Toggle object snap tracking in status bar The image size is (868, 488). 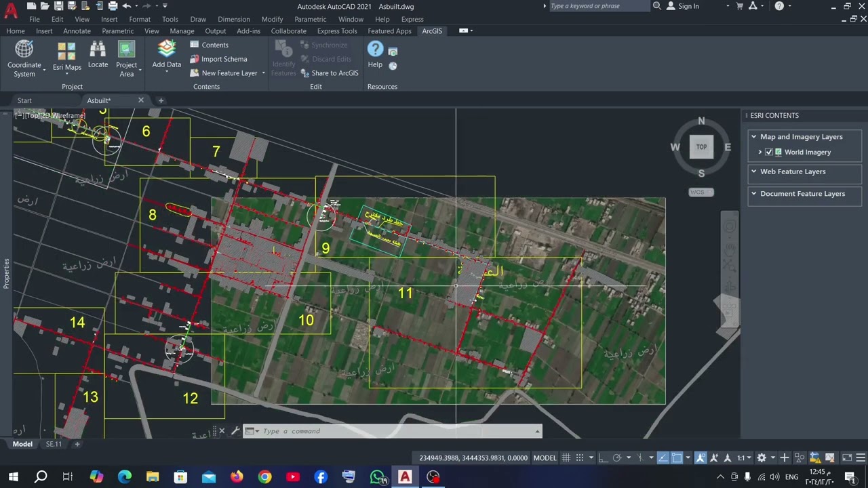coord(663,457)
